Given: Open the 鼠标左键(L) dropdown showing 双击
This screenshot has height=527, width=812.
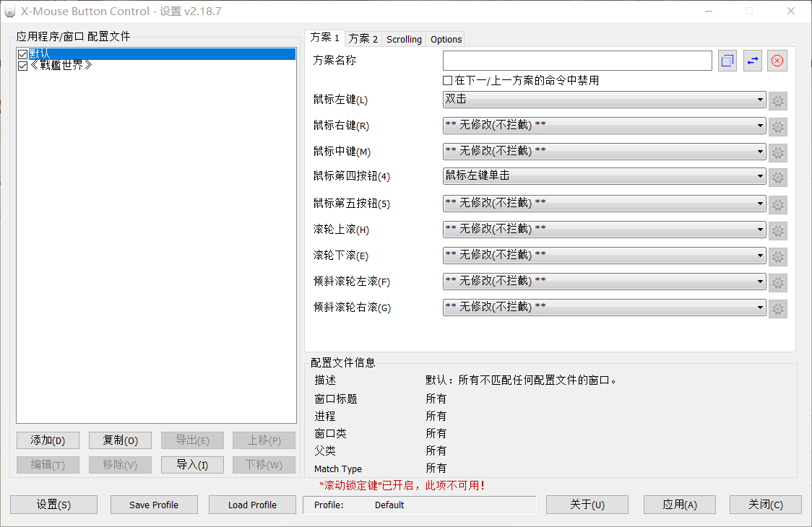Looking at the screenshot, I should [605, 100].
